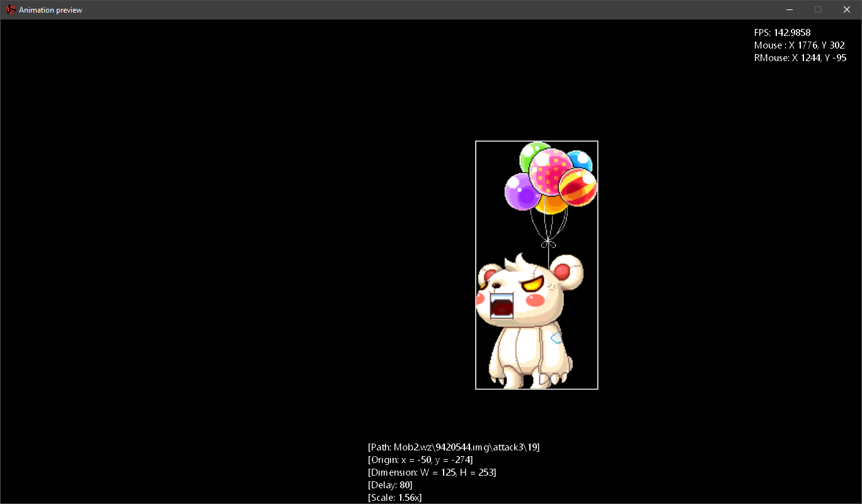Click the Animation preview window title
862x504 pixels.
(50, 10)
